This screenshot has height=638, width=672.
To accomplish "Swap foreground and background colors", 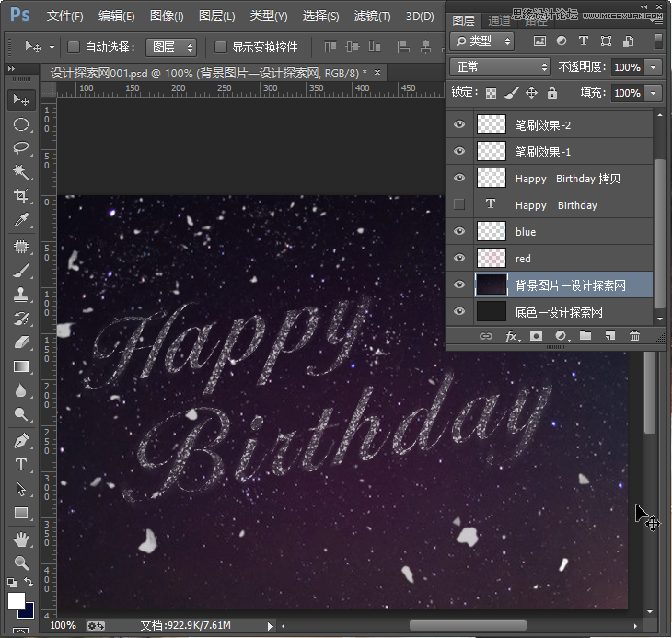I will tap(29, 582).
